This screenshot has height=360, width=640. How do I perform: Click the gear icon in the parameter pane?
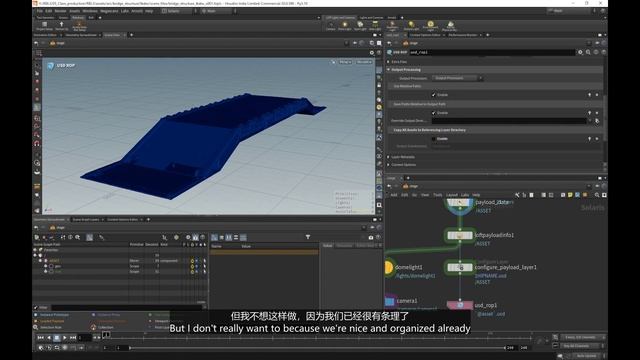[x=580, y=52]
